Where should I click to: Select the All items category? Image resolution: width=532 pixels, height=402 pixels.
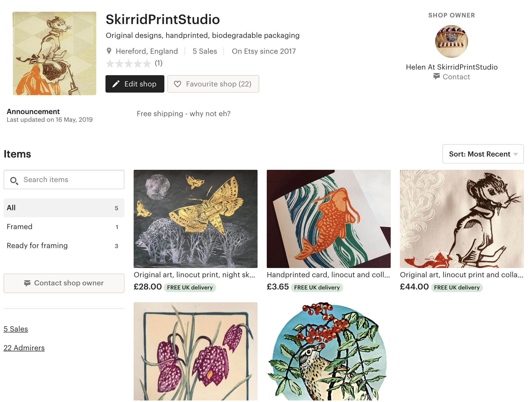click(x=64, y=208)
